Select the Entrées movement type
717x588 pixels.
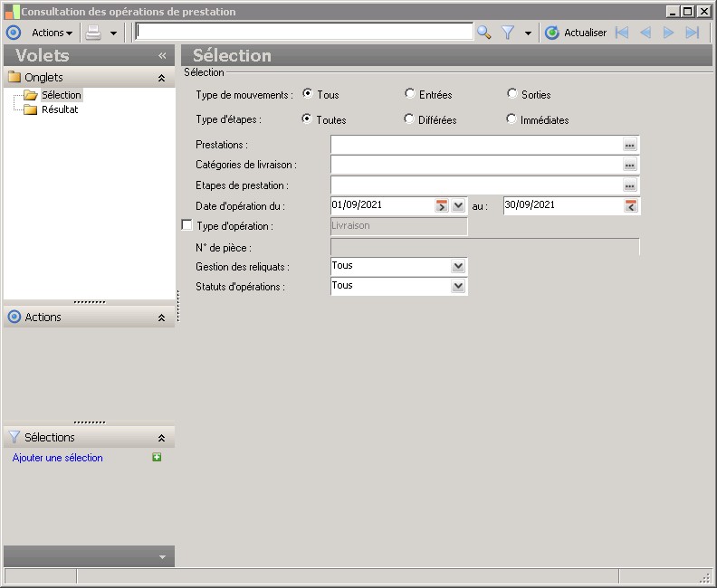[x=410, y=94]
